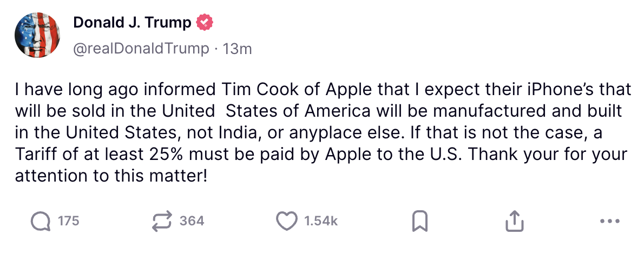
Task: Click the 13m post timestamp
Action: 237,49
